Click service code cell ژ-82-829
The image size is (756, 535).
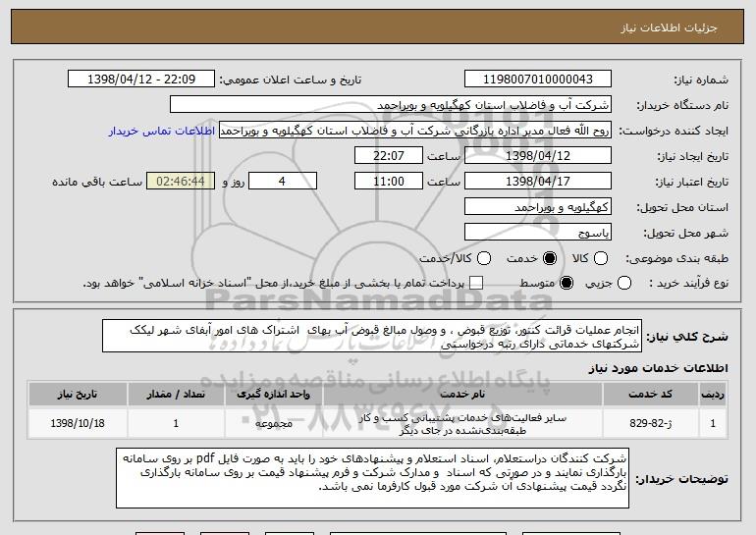[650, 423]
